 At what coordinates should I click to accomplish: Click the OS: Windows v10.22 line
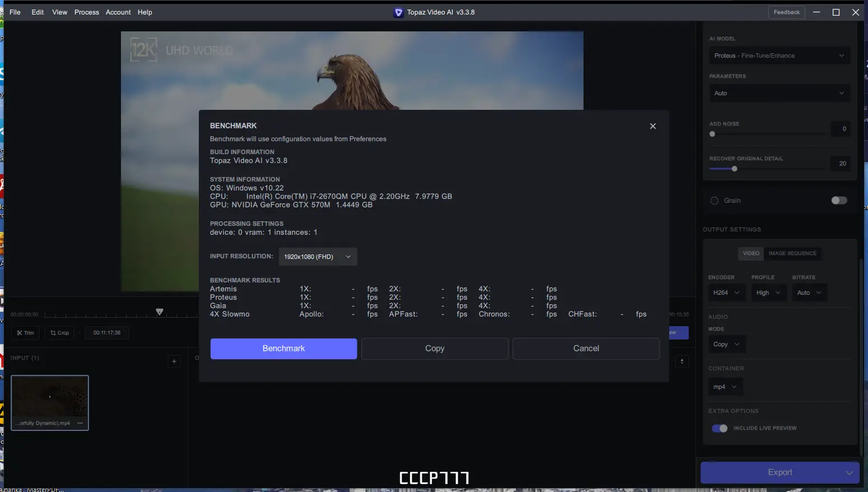[247, 188]
